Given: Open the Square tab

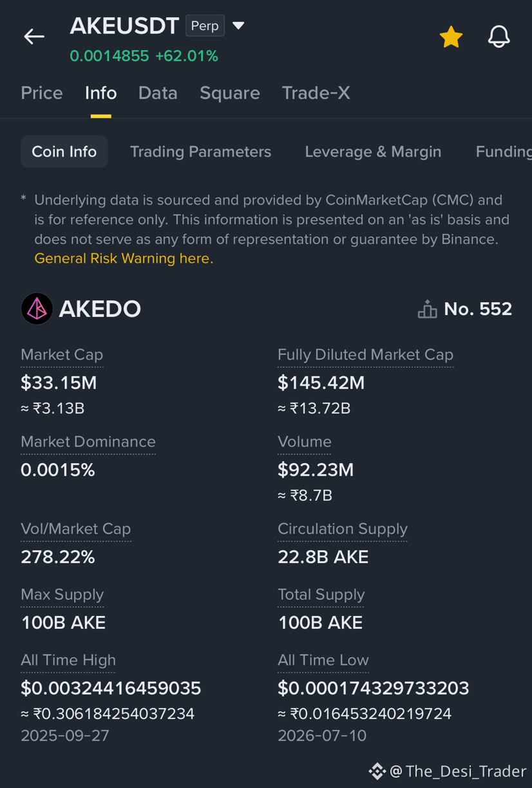Looking at the screenshot, I should tap(230, 93).
